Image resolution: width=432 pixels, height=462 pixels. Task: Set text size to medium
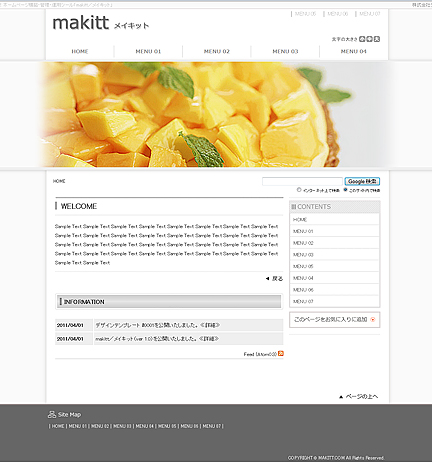(369, 39)
